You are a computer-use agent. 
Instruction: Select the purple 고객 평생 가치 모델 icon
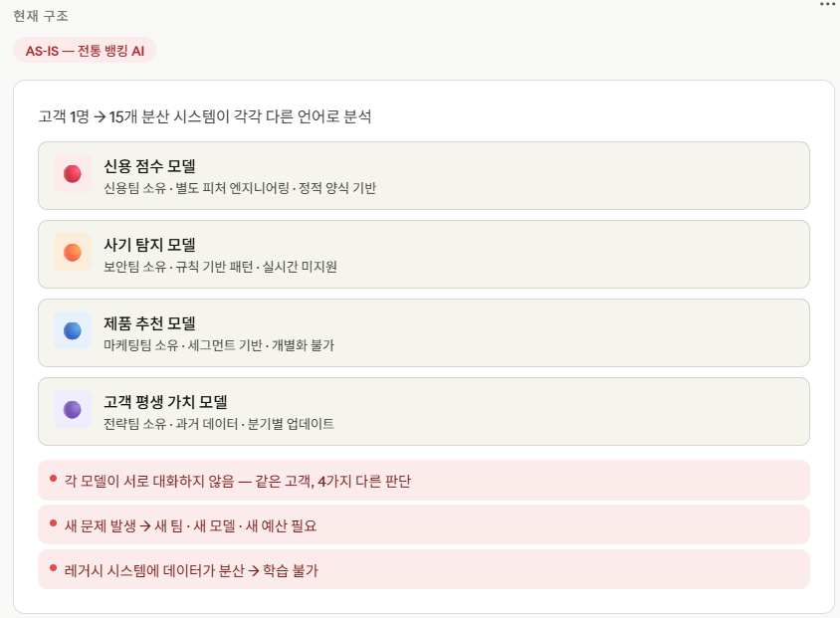71,408
